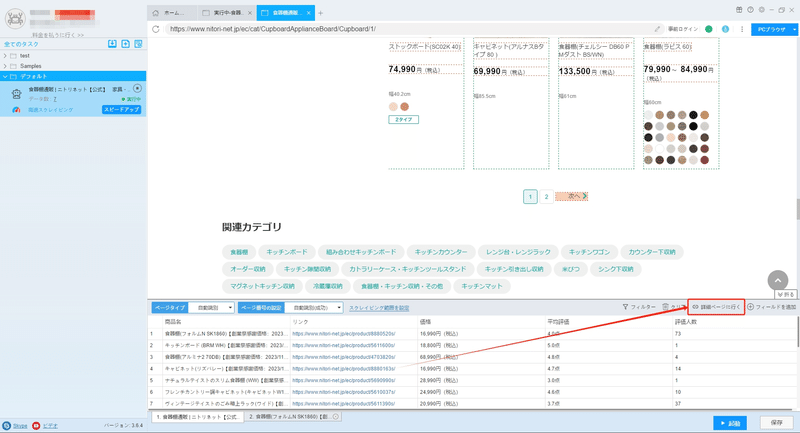
Task: Open a new tab with plus icon
Action: [x=320, y=13]
